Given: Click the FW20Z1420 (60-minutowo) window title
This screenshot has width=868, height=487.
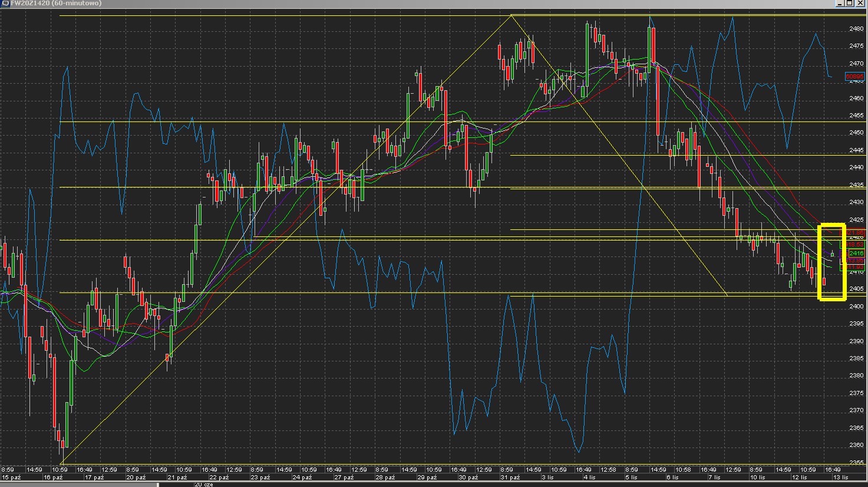Looking at the screenshot, I should pos(56,3).
